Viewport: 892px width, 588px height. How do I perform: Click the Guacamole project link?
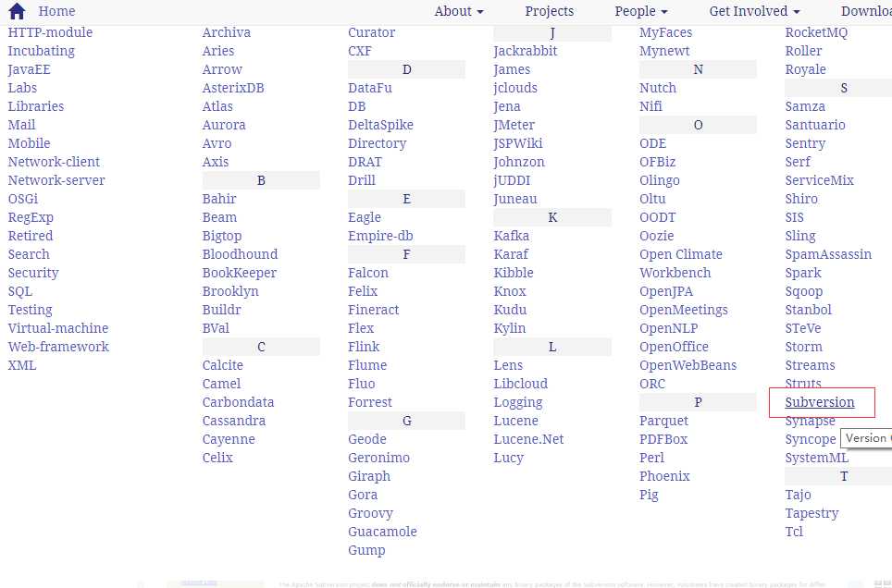[x=382, y=532]
